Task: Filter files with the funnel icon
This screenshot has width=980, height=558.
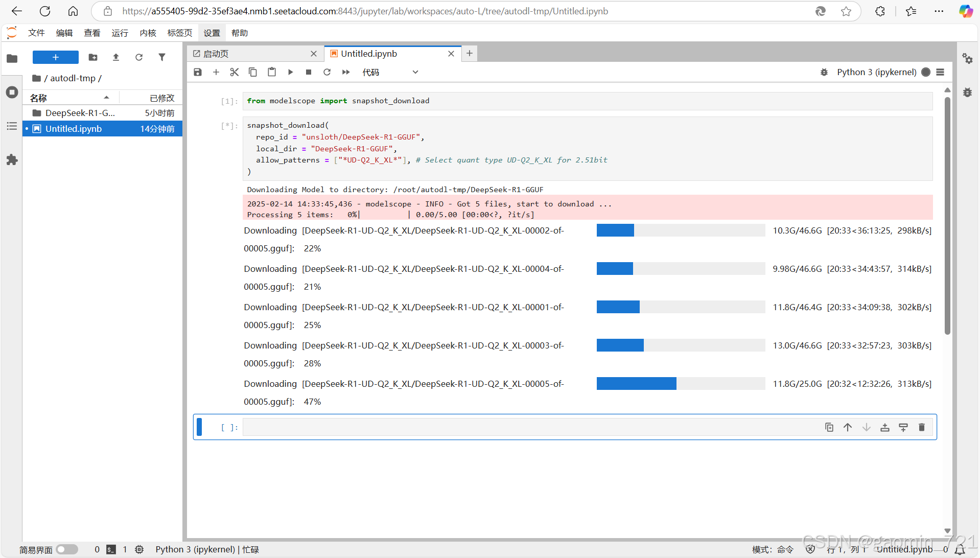Action: click(x=162, y=57)
